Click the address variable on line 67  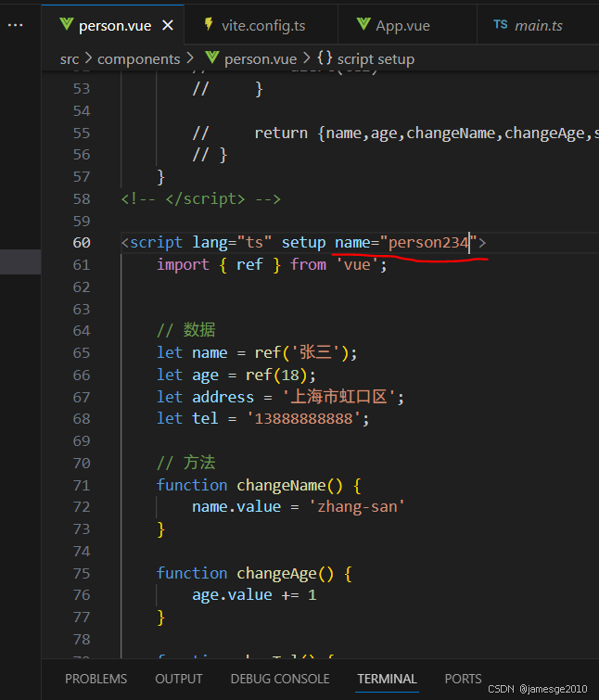[x=223, y=398]
